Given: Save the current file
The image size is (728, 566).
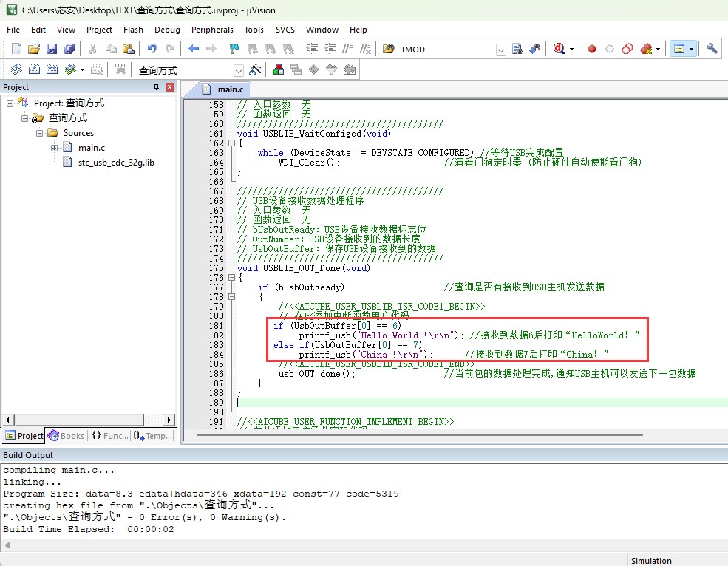Looking at the screenshot, I should (x=52, y=49).
